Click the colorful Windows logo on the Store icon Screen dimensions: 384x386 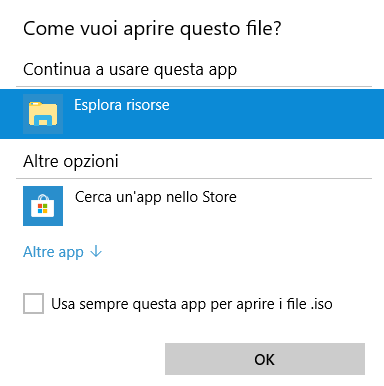point(43,209)
